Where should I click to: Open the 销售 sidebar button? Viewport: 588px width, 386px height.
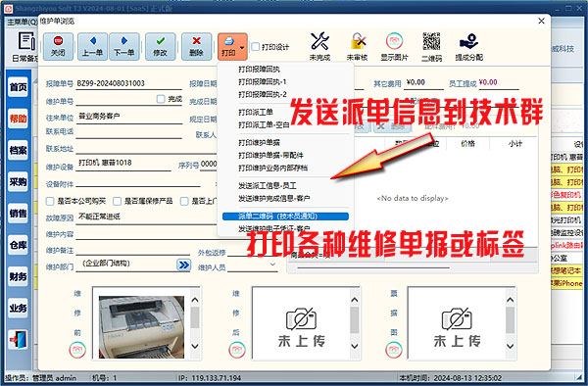point(18,214)
